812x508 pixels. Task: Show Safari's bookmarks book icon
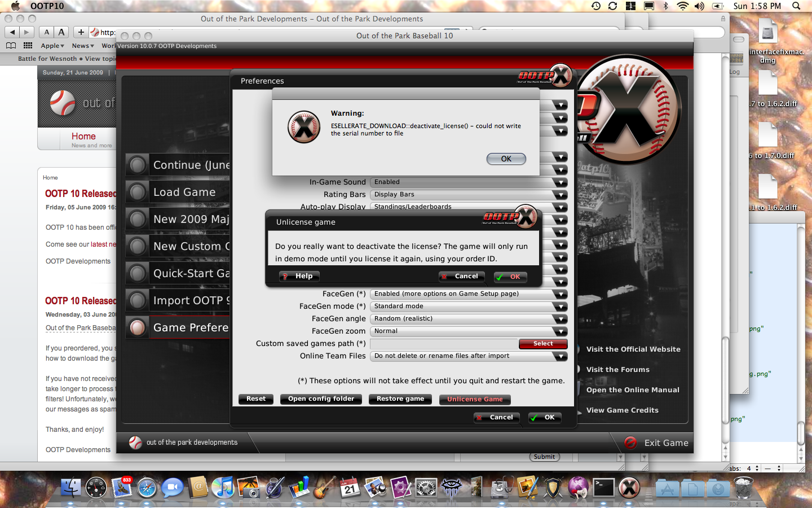11,46
